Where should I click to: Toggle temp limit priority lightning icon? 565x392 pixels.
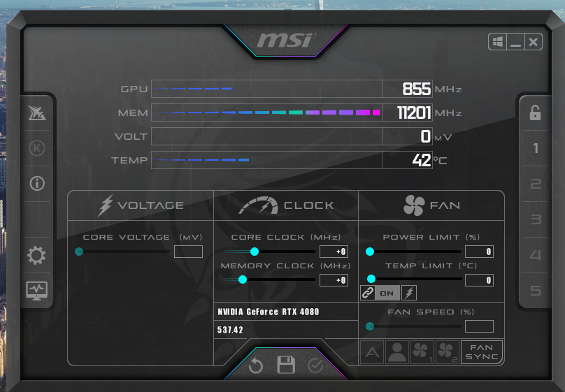[409, 293]
